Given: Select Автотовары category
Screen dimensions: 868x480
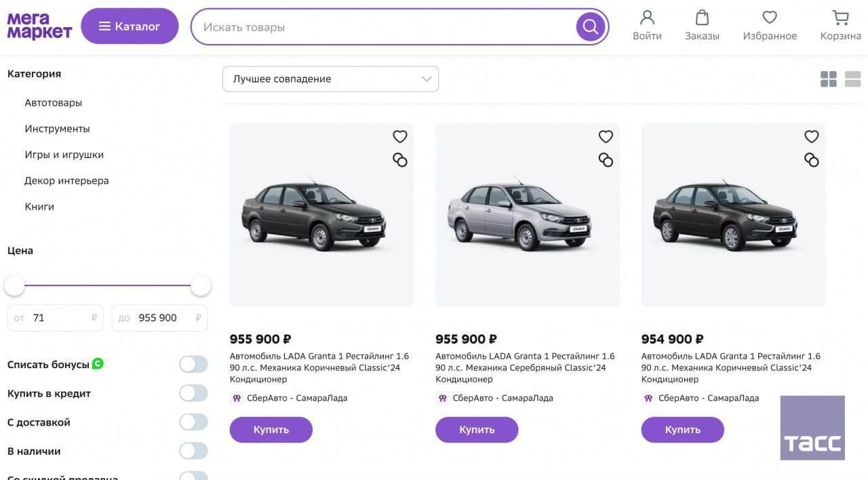Looking at the screenshot, I should [54, 103].
